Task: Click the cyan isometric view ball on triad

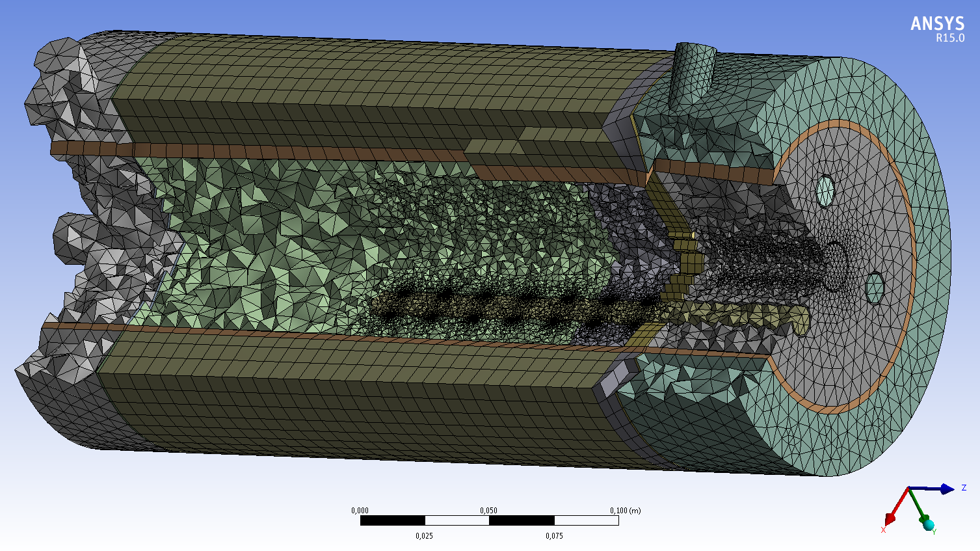Action: (929, 524)
